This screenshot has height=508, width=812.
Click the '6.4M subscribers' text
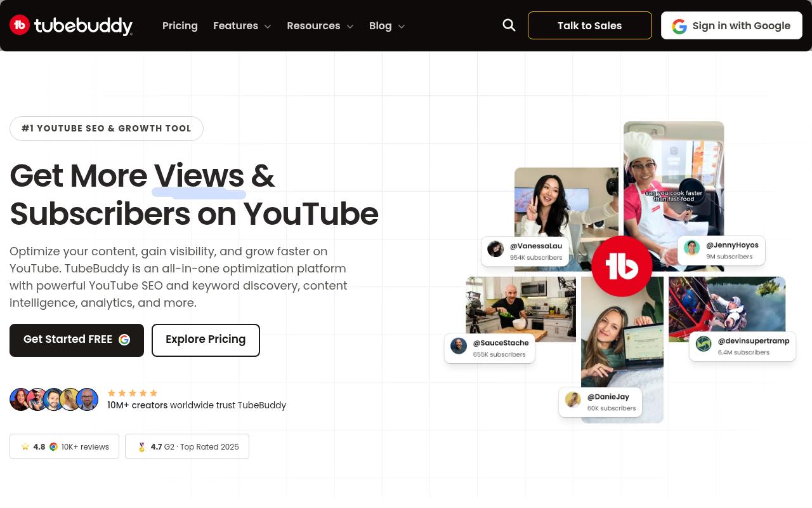(743, 352)
